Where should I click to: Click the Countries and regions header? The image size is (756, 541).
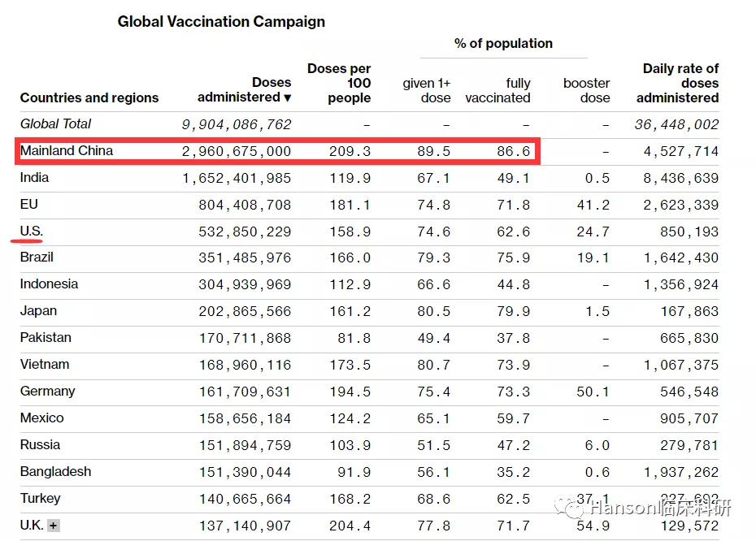89,97
